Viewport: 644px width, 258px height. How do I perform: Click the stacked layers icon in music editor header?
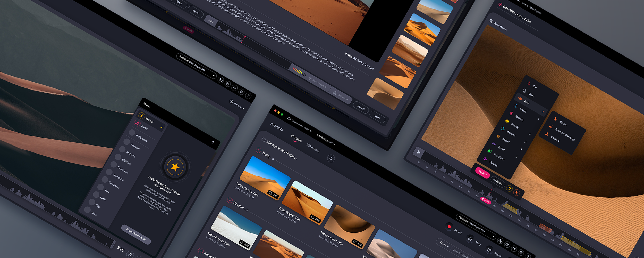pyautogui.click(x=241, y=92)
